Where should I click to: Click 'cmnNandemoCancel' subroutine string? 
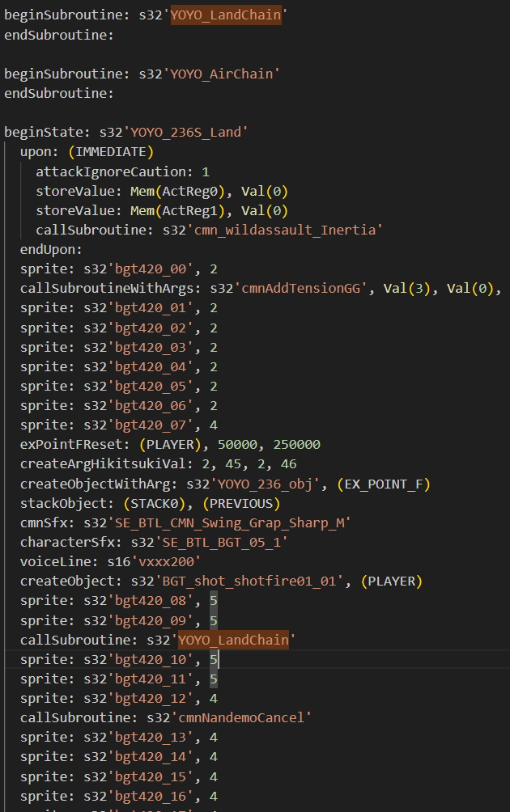[x=241, y=717]
